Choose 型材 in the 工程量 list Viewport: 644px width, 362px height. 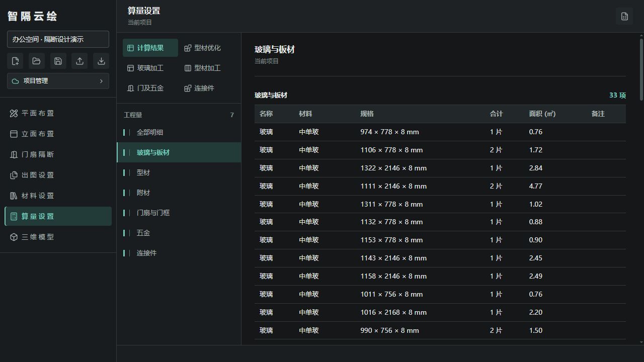click(x=179, y=172)
